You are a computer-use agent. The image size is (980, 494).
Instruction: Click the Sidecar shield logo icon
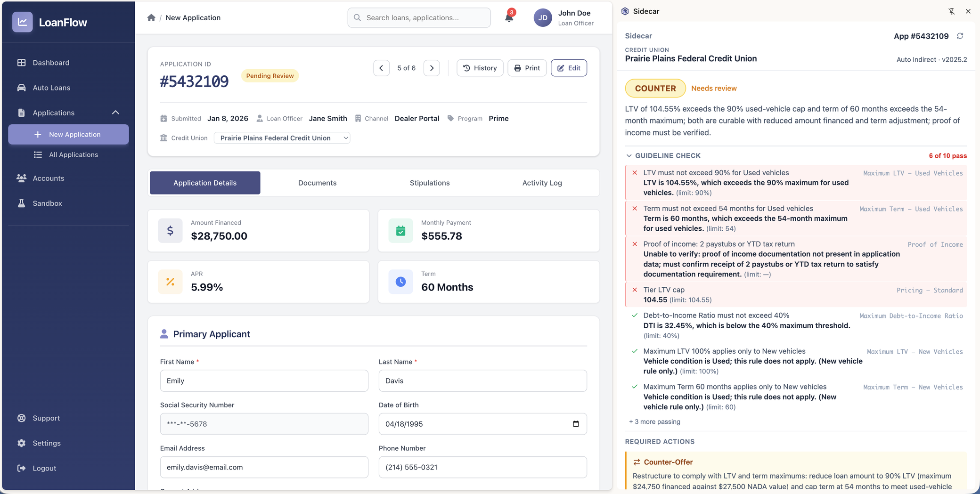[x=625, y=11]
